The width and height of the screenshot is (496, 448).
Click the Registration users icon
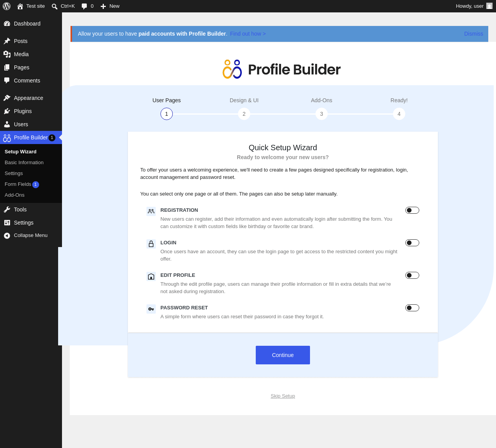pyautogui.click(x=151, y=211)
